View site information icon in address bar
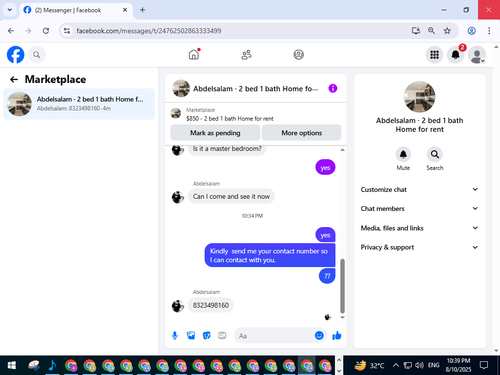The height and width of the screenshot is (375, 500). pos(67,31)
